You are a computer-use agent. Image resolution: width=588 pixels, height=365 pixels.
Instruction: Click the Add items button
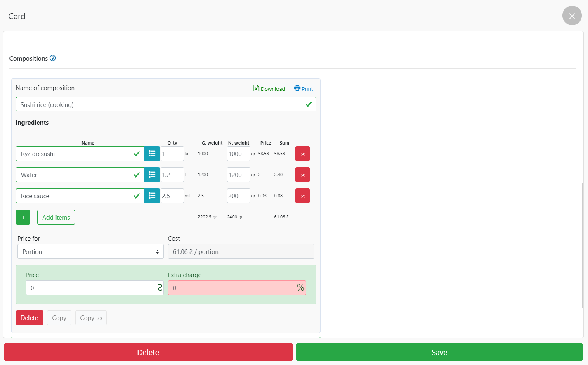[56, 217]
